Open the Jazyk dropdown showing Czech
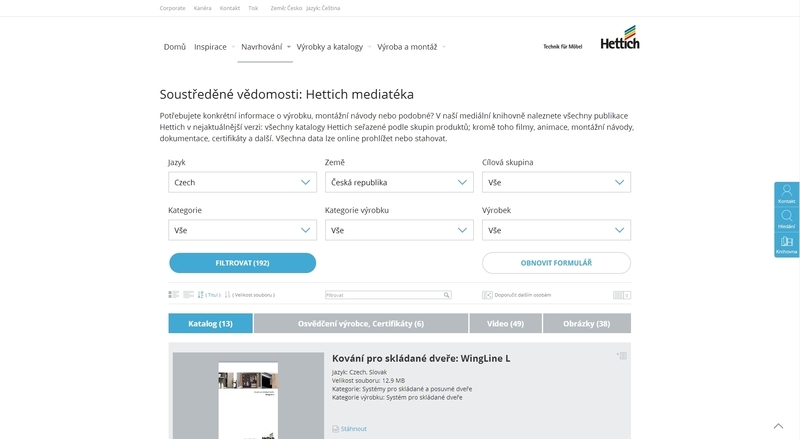 click(243, 182)
